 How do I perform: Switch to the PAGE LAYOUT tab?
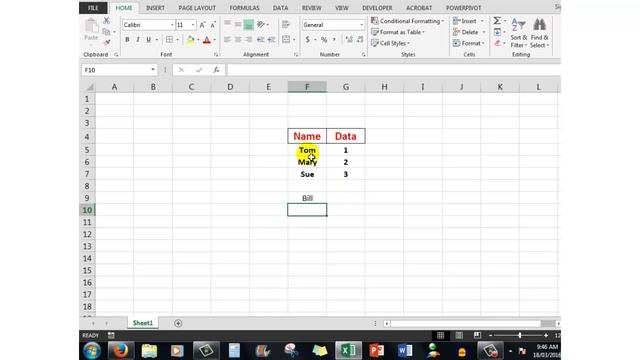197,8
